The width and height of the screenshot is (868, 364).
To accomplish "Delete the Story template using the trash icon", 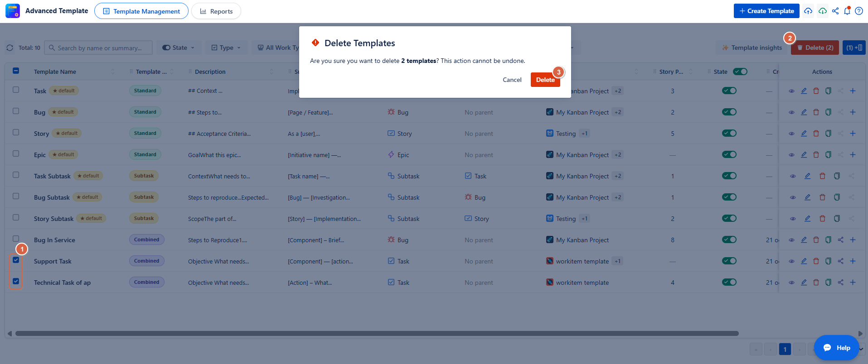I will 816,134.
